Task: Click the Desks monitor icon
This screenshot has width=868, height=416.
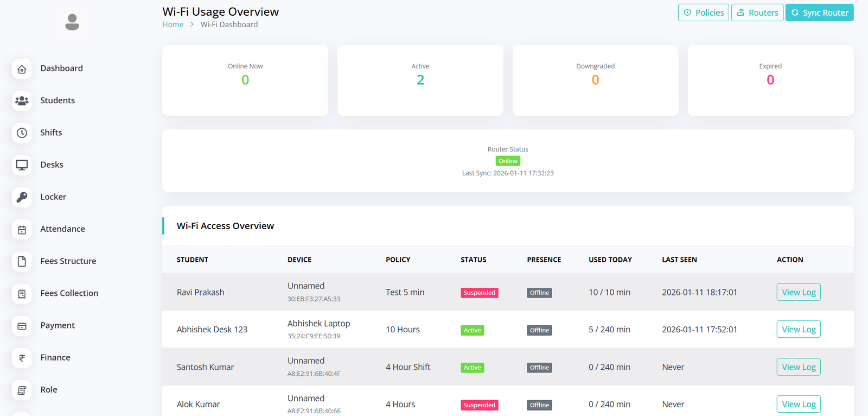Action: click(x=22, y=165)
